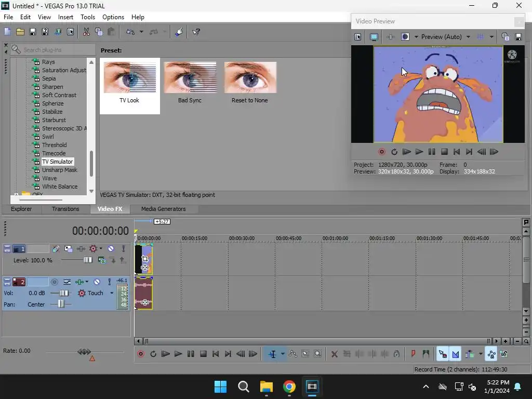Arm audio track 2 for record
The width and height of the screenshot is (532, 399).
[54, 282]
